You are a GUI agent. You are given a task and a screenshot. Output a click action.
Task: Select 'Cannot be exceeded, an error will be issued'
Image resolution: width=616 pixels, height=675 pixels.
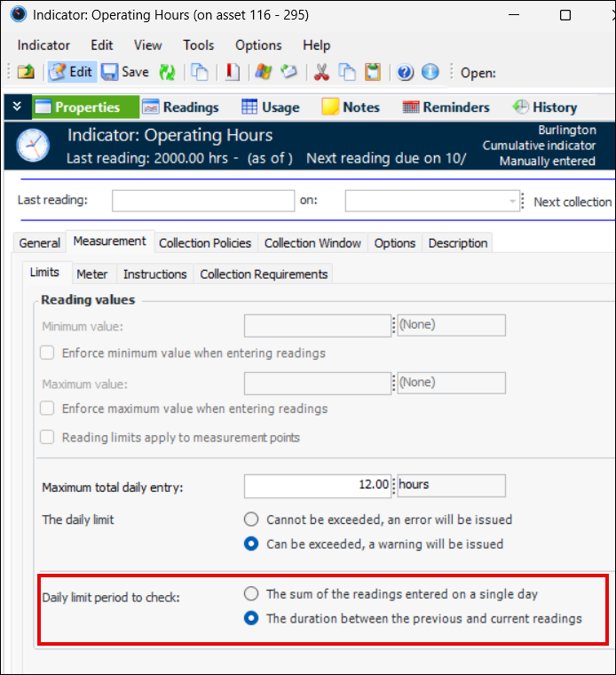pos(251,520)
